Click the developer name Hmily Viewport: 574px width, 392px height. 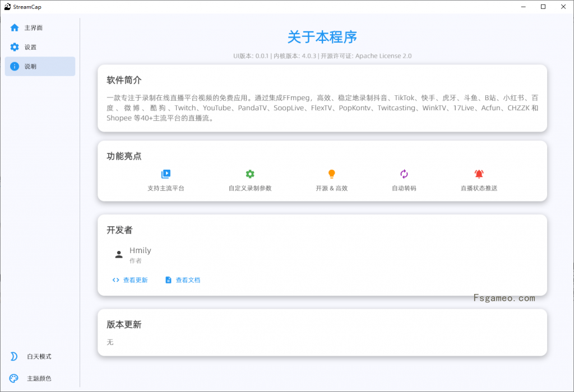coord(140,250)
